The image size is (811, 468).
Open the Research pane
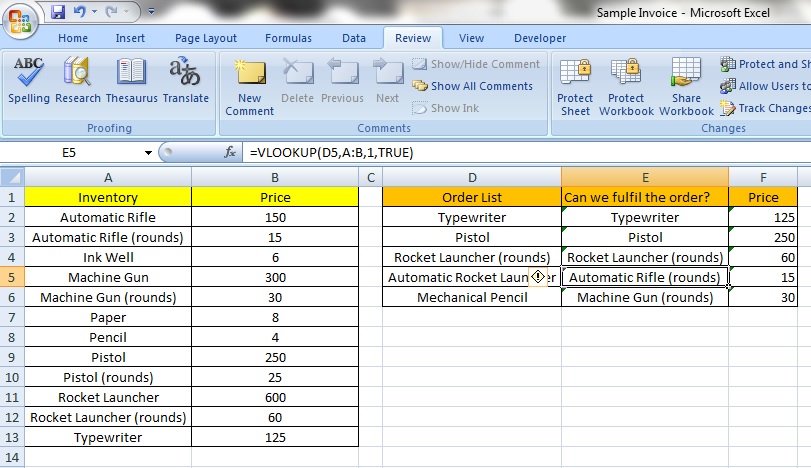78,80
